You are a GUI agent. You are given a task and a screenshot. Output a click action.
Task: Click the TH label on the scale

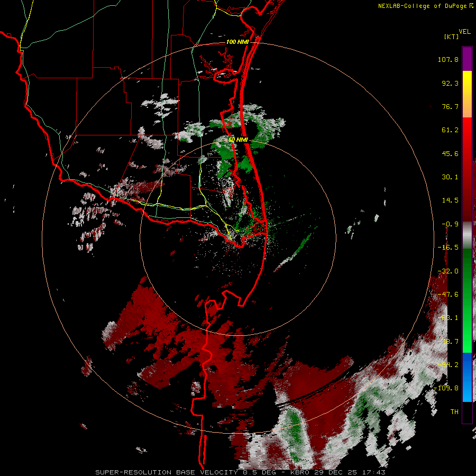point(454,412)
